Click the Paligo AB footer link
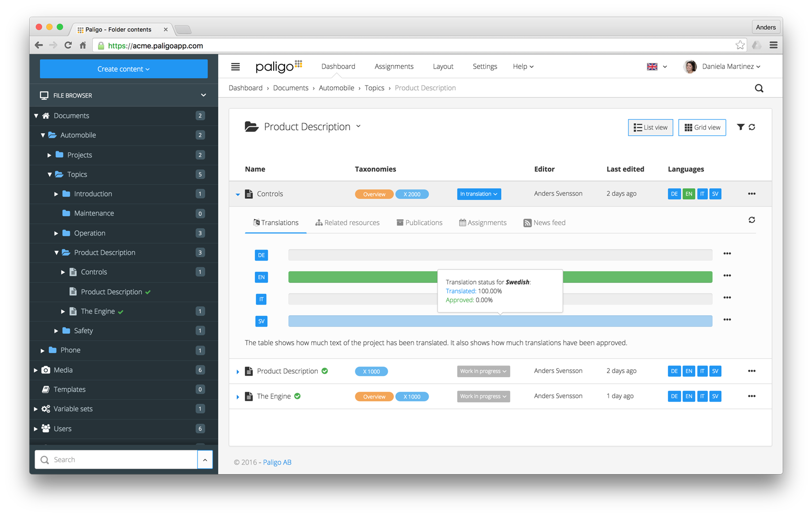Viewport: 812px width, 516px height. coord(277,463)
